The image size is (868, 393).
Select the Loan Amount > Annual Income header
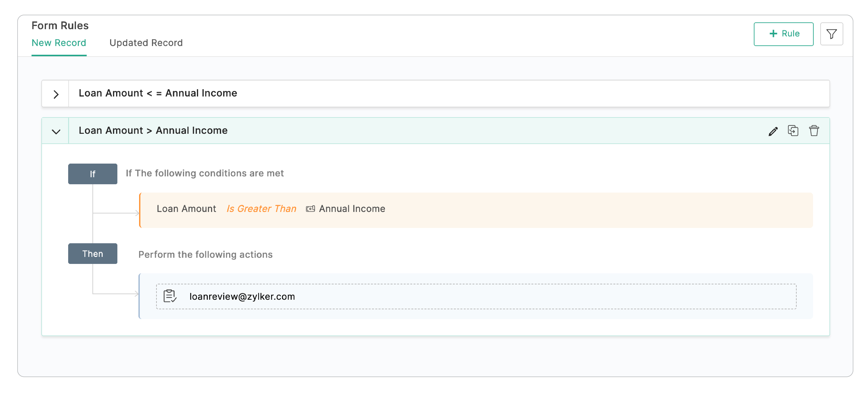[153, 131]
